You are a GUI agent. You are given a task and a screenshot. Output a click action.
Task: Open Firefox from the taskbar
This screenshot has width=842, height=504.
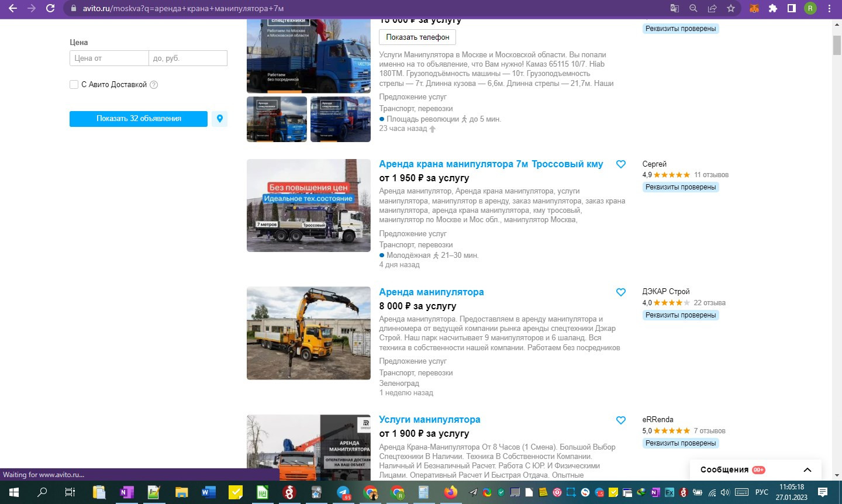450,492
